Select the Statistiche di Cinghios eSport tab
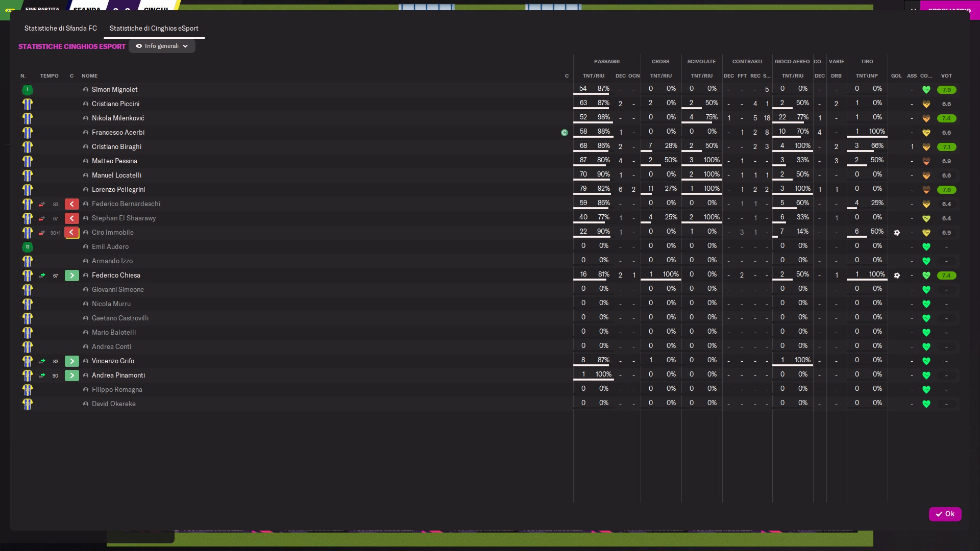This screenshot has width=980, height=551. tap(154, 29)
